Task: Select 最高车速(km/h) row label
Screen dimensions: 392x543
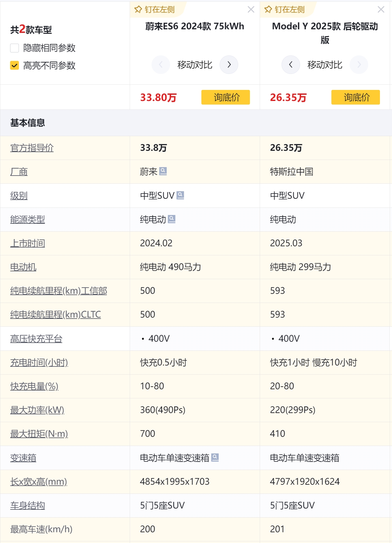Action: 41,529
